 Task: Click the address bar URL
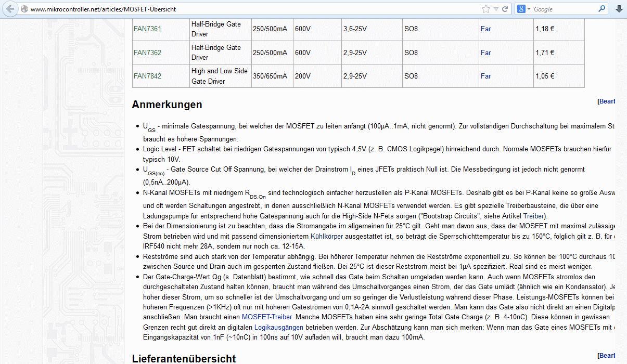click(x=103, y=9)
